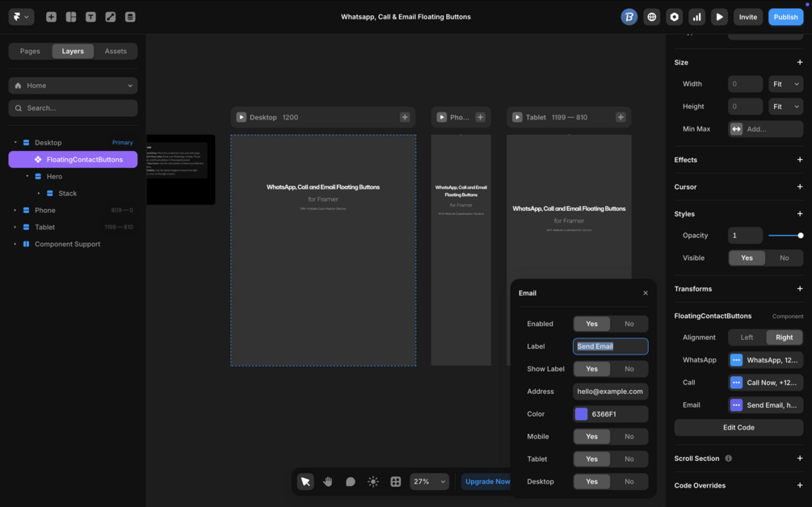Select the comment bubble tool
This screenshot has width=812, height=507.
(351, 482)
